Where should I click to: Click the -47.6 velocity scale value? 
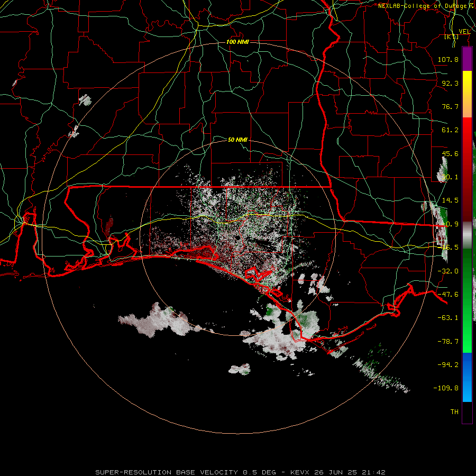click(448, 295)
